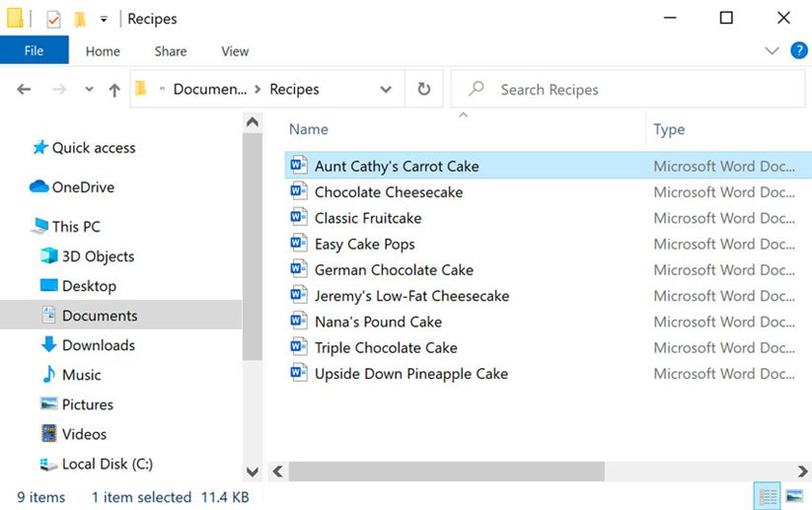
Task: Switch to the View ribbon tab
Action: click(235, 51)
